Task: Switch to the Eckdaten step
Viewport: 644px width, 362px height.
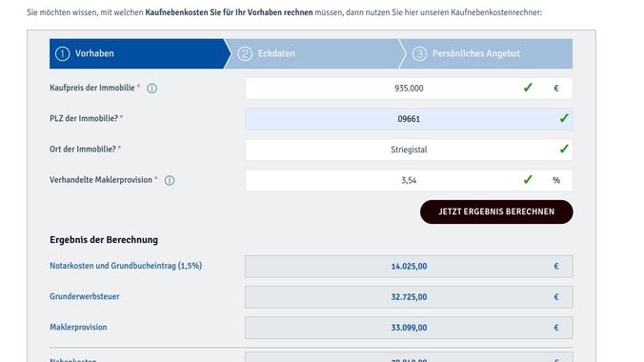Action: (x=315, y=54)
